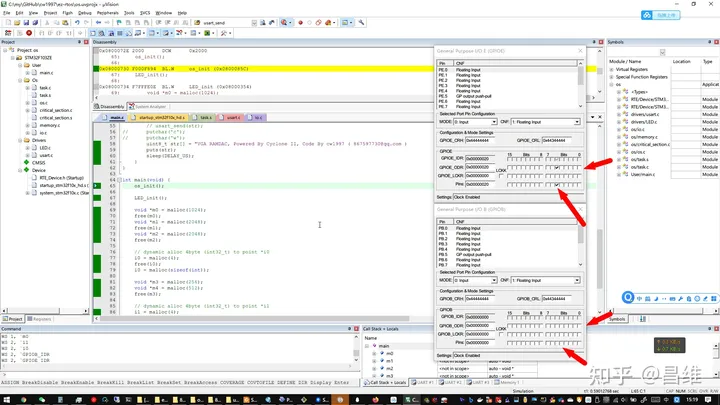Click the Configuration wrench icon
Image resolution: width=720 pixels, height=405 pixels.
(x=361, y=22)
